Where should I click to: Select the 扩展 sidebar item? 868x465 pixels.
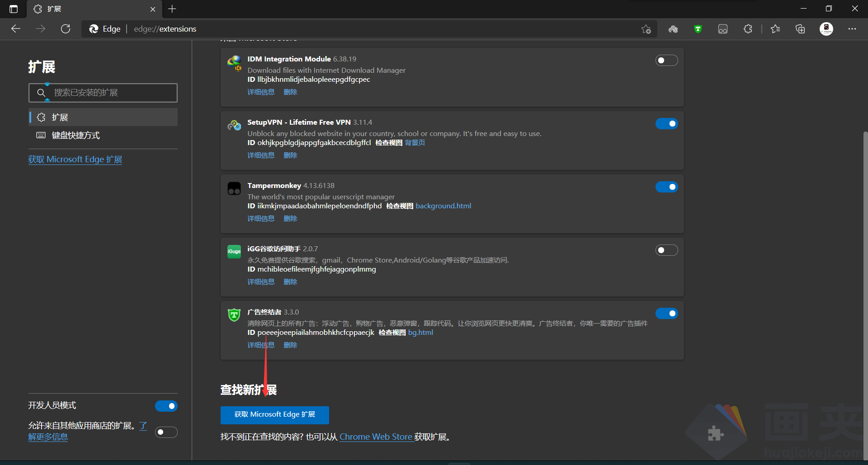(x=60, y=117)
